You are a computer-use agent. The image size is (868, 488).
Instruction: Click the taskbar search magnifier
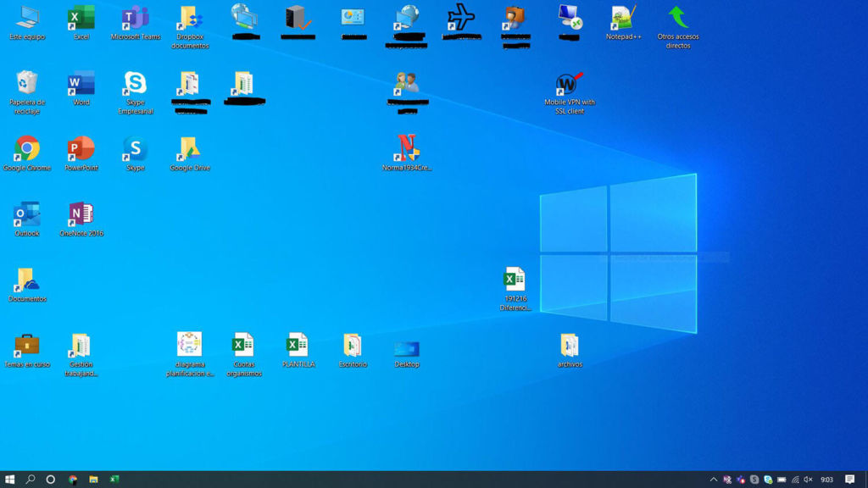(x=31, y=480)
